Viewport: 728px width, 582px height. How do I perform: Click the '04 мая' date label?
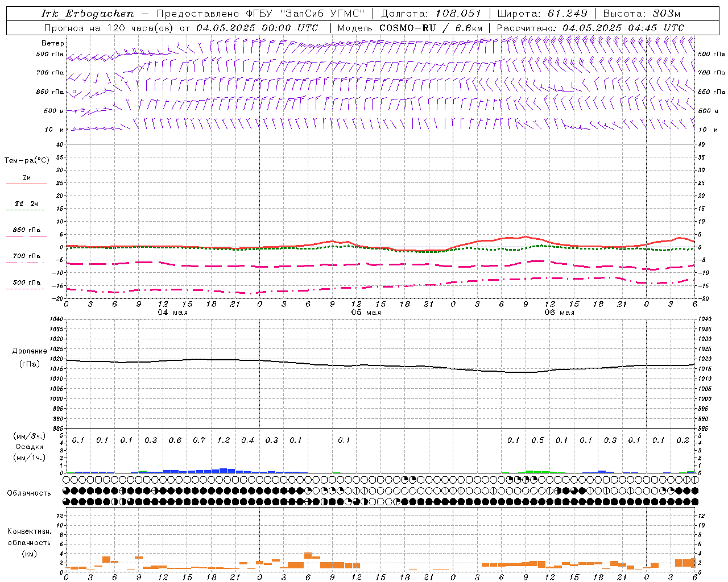[x=172, y=313]
